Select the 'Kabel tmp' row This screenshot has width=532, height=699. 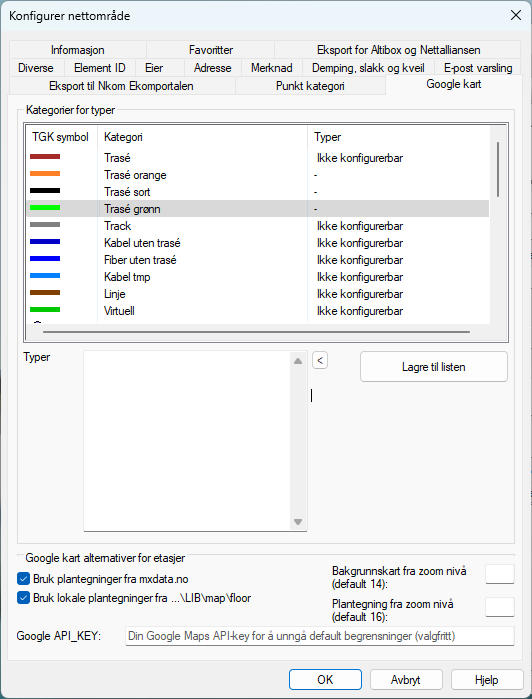tap(258, 277)
